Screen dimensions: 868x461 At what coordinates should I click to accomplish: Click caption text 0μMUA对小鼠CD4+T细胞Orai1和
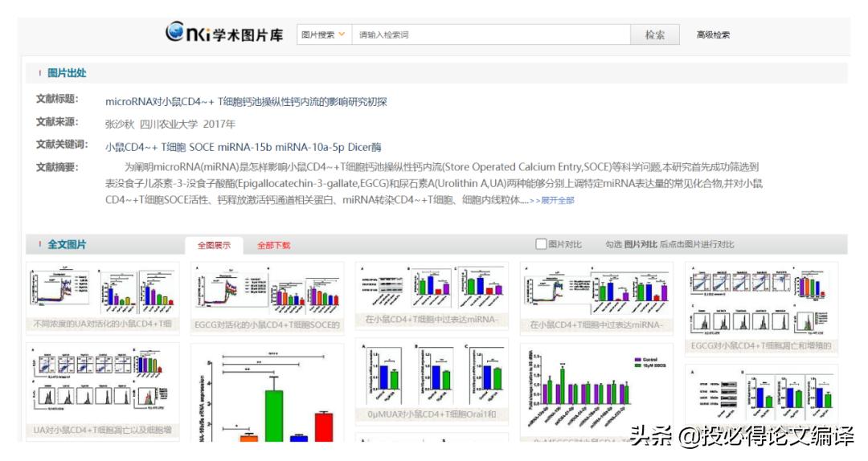(432, 414)
